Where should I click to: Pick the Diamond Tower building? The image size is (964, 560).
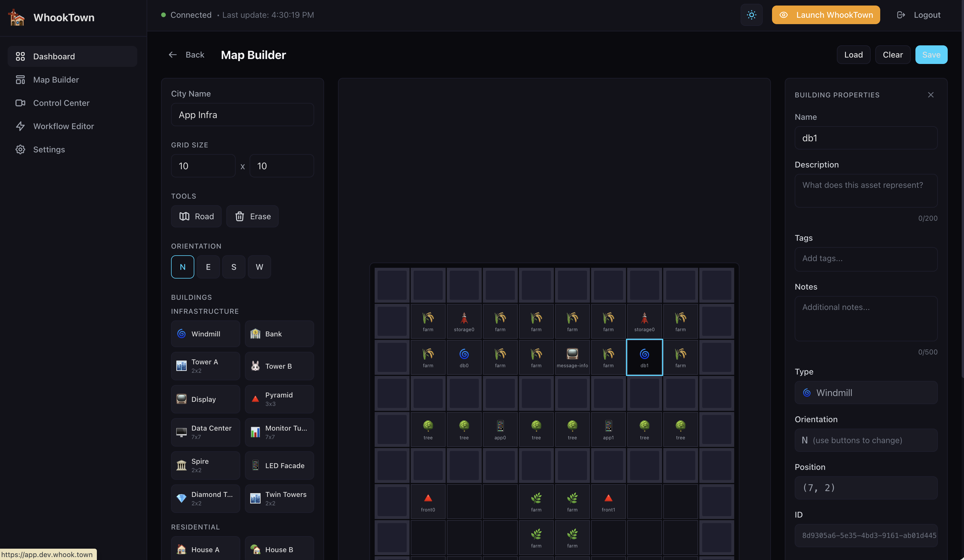[205, 498]
